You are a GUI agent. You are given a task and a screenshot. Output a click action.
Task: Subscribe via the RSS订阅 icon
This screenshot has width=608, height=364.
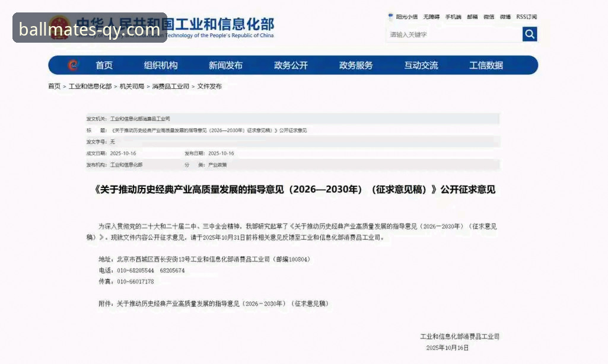(525, 17)
